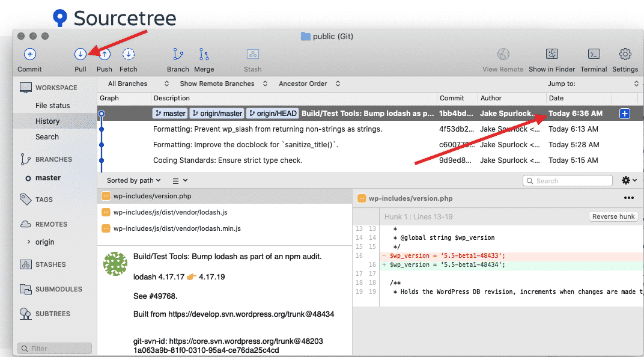Image resolution: width=644 pixels, height=357 pixels.
Task: Click the Commit column header
Action: coord(452,98)
